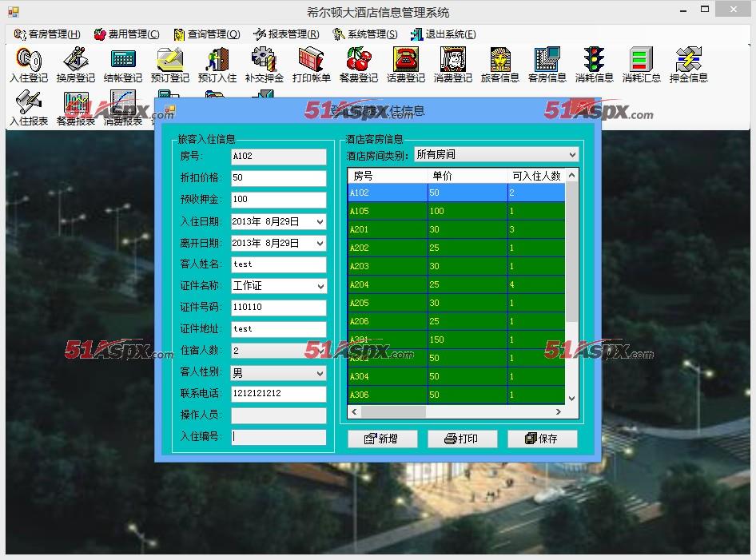The width and height of the screenshot is (756, 560).
Task: Click the 预收押金 input field
Action: [x=279, y=200]
